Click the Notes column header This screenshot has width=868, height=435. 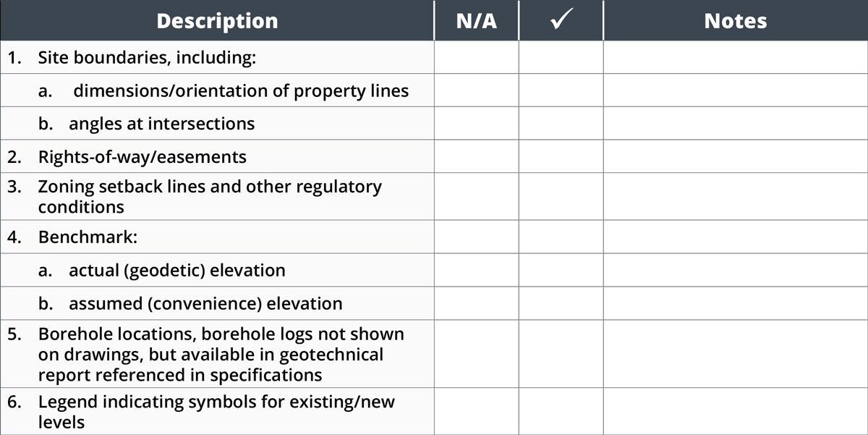[735, 21]
